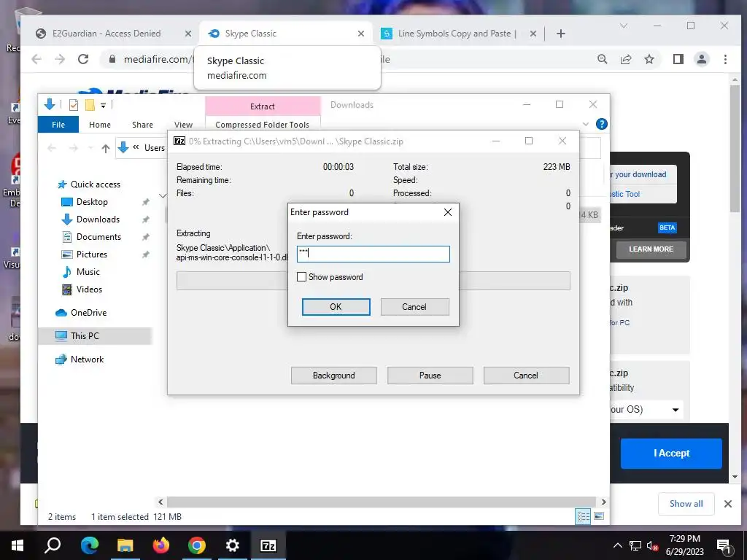The height and width of the screenshot is (560, 747).
Task: Open the Windows Start menu
Action: [18, 545]
